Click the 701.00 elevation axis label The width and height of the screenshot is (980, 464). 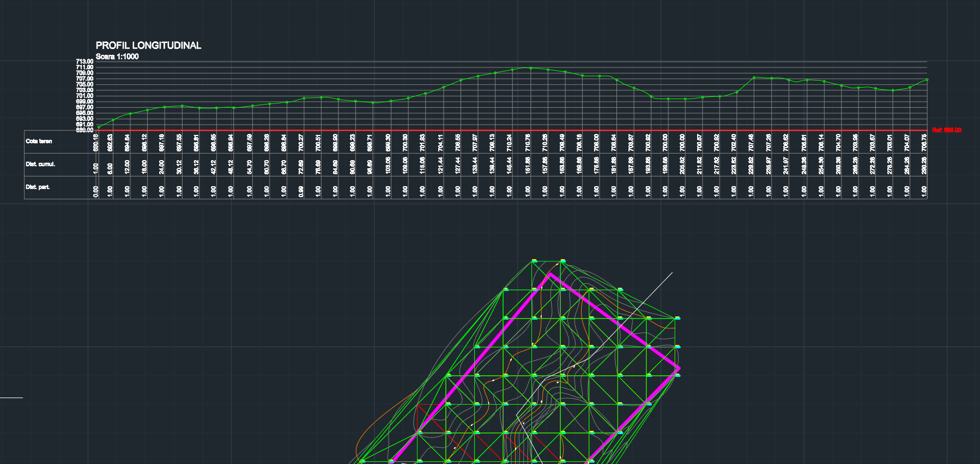[84, 96]
